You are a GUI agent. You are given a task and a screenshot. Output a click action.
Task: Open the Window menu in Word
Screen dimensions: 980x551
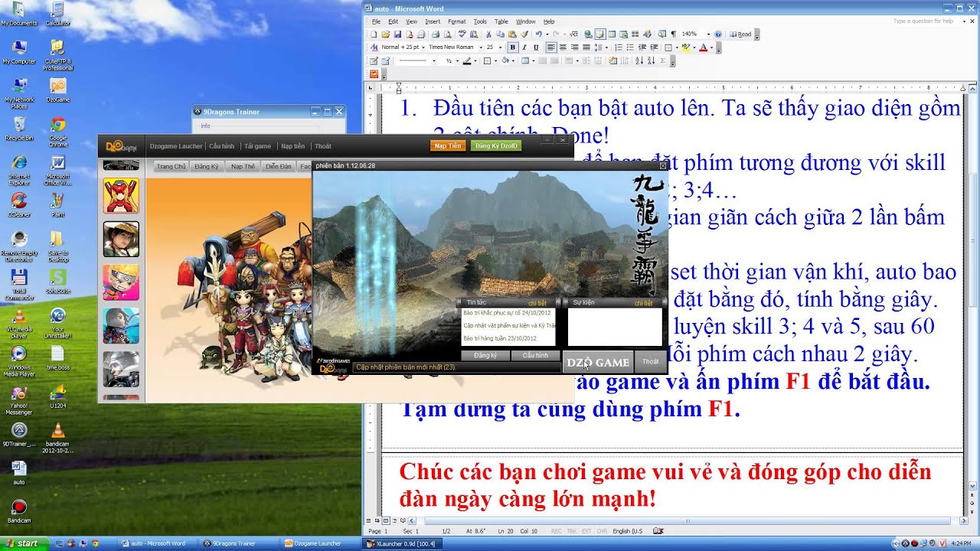click(x=525, y=21)
